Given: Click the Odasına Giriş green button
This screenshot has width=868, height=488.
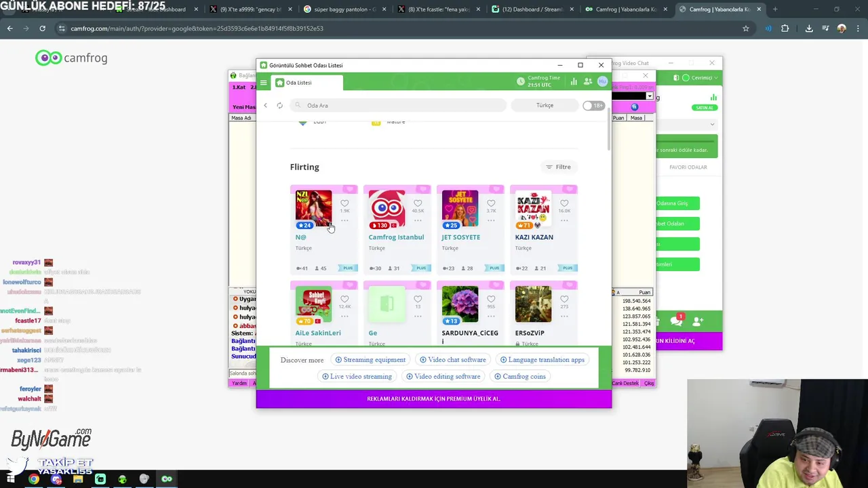Looking at the screenshot, I should point(677,203).
